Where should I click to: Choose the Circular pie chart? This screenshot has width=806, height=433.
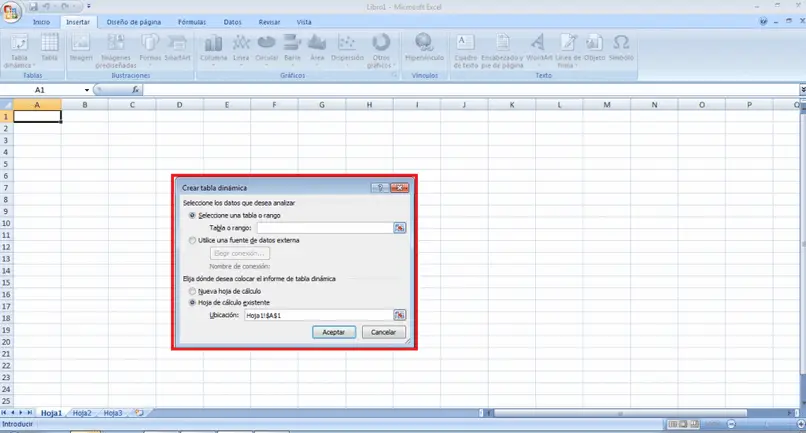(267, 50)
